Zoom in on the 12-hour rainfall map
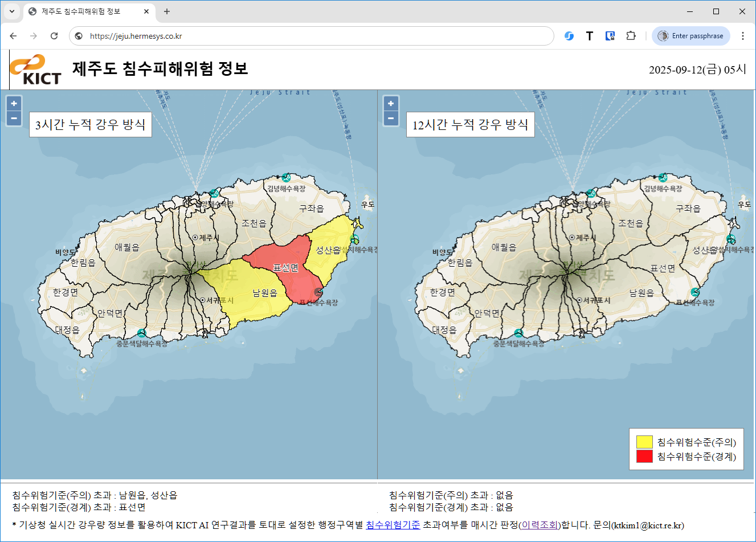Viewport: 756px width, 542px height. click(391, 103)
